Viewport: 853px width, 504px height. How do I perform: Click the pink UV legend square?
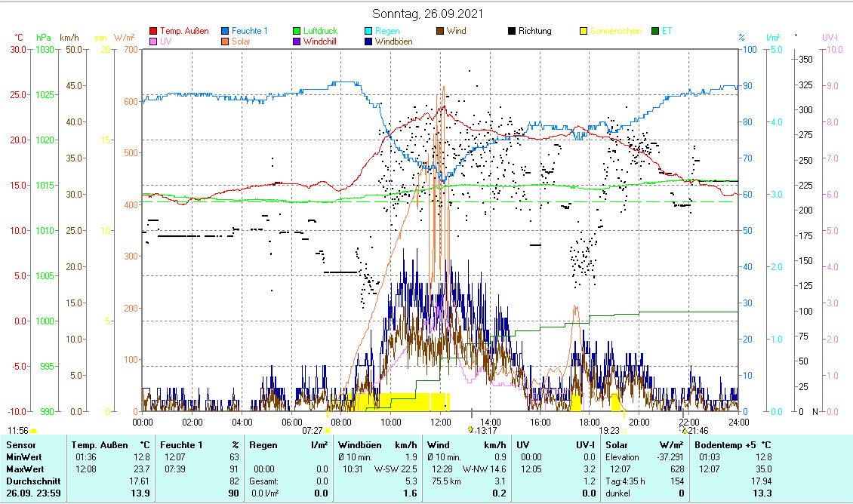pyautogui.click(x=154, y=41)
